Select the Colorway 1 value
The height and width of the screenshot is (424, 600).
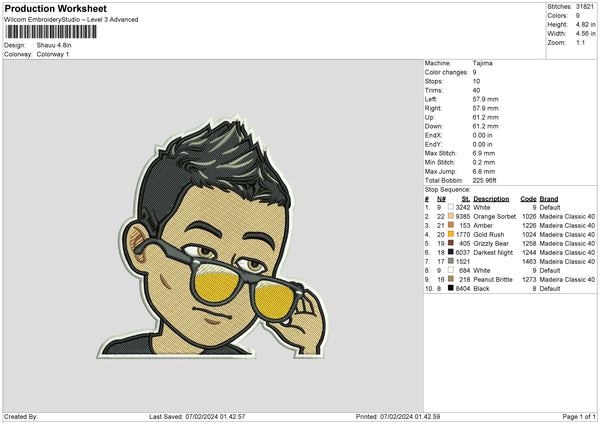(x=53, y=54)
